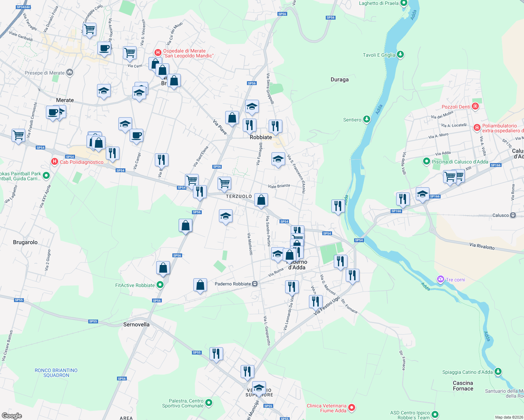Click the Ospedale di Merate hospital marker
The image size is (524, 420).
pos(158,52)
